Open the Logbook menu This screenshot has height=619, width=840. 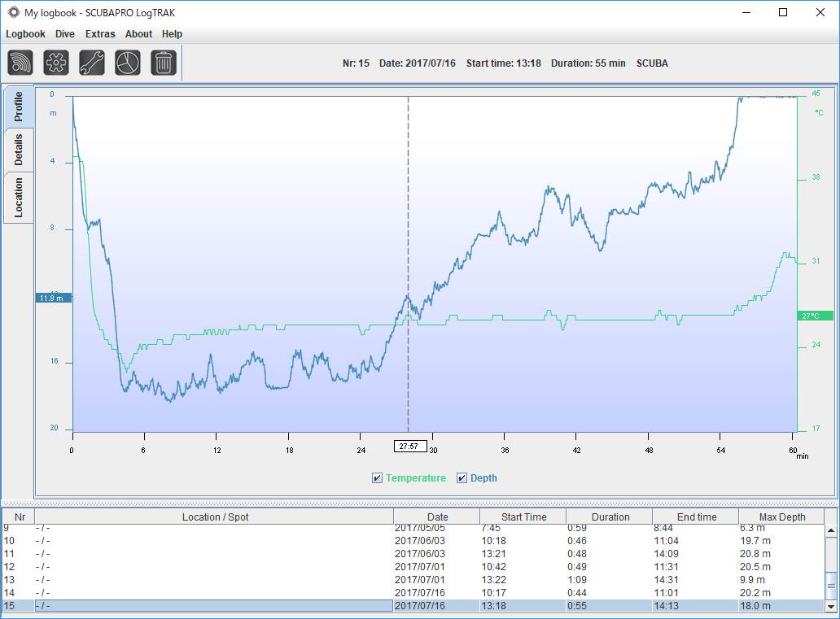[x=25, y=33]
